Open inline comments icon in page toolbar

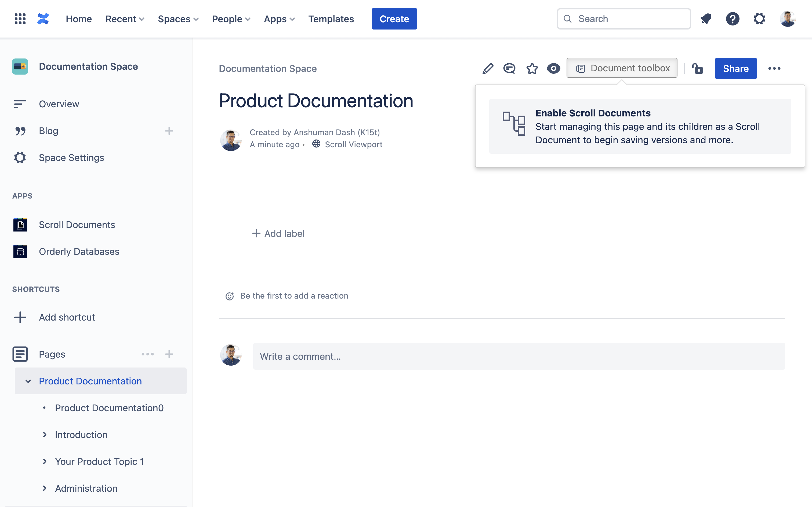pos(509,68)
